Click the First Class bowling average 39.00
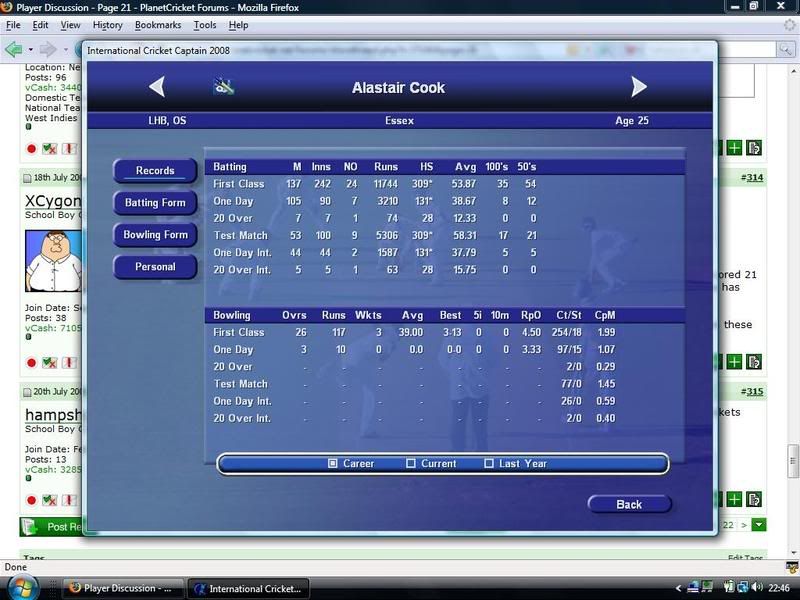 411,332
